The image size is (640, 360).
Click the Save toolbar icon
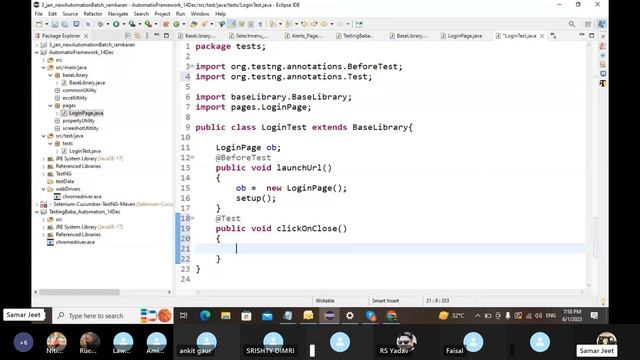click(55, 24)
